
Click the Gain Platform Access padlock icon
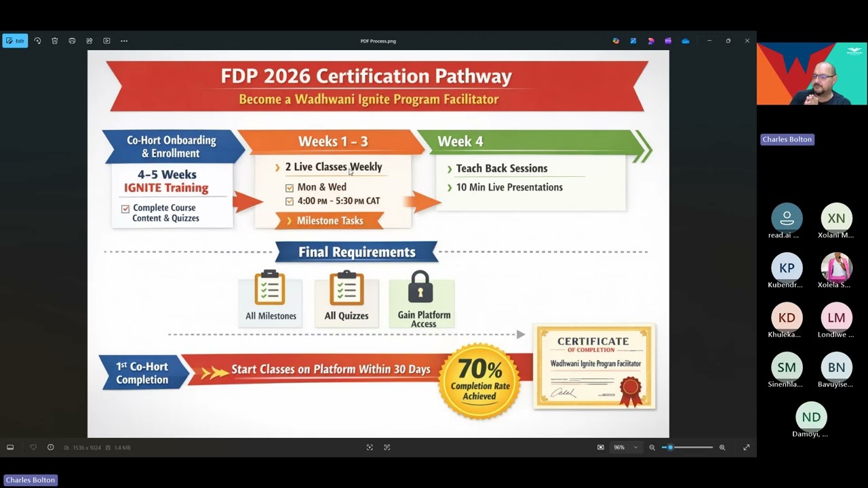(x=420, y=287)
